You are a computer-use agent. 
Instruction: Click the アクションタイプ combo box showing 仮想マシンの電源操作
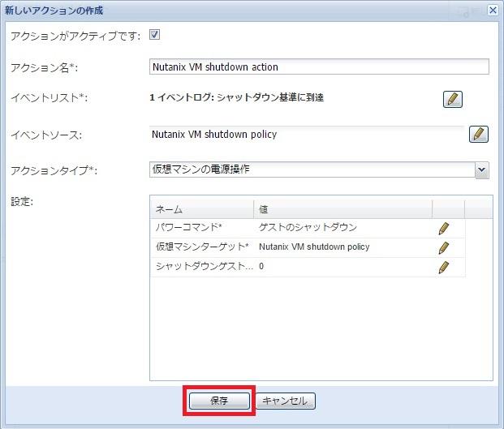pyautogui.click(x=319, y=169)
